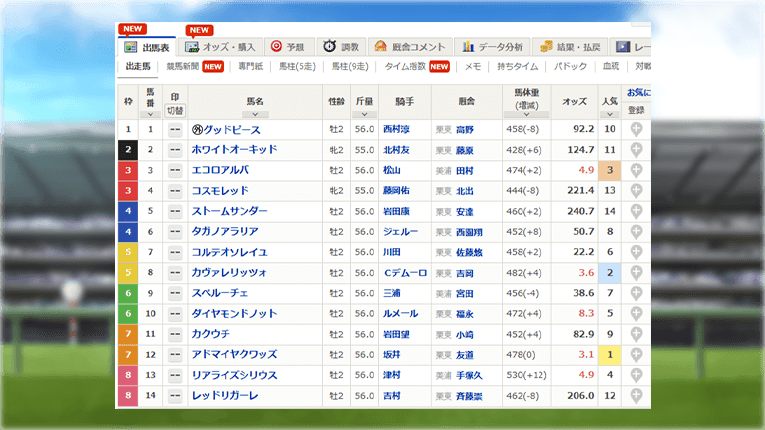Image resolution: width=765 pixels, height=430 pixels.
Task: Add リアライズシリウス to favorites
Action: coord(636,375)
